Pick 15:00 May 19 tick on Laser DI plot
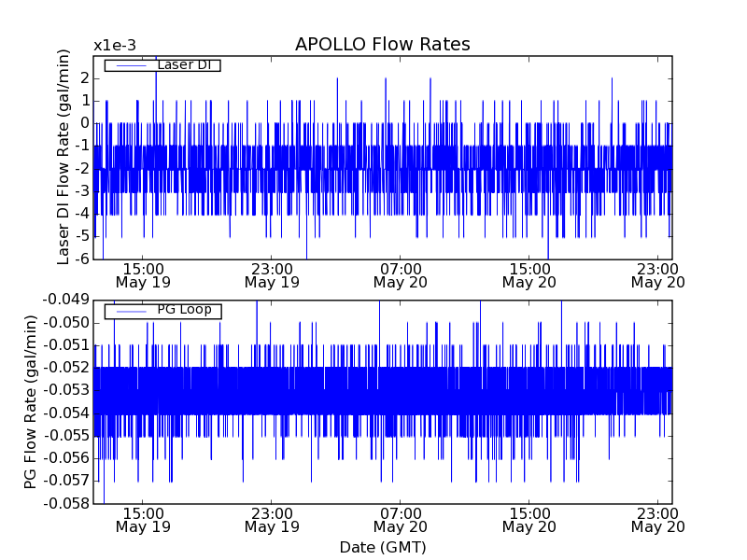 (143, 274)
